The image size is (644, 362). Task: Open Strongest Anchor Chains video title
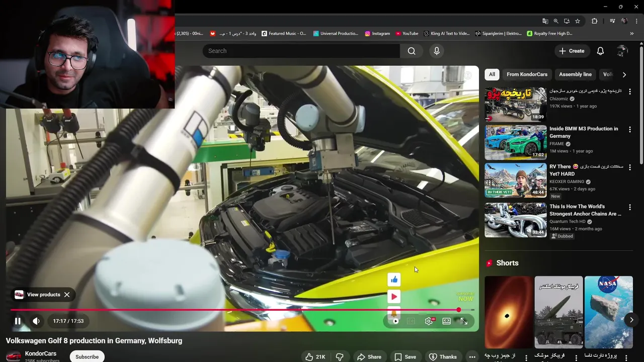585,210
